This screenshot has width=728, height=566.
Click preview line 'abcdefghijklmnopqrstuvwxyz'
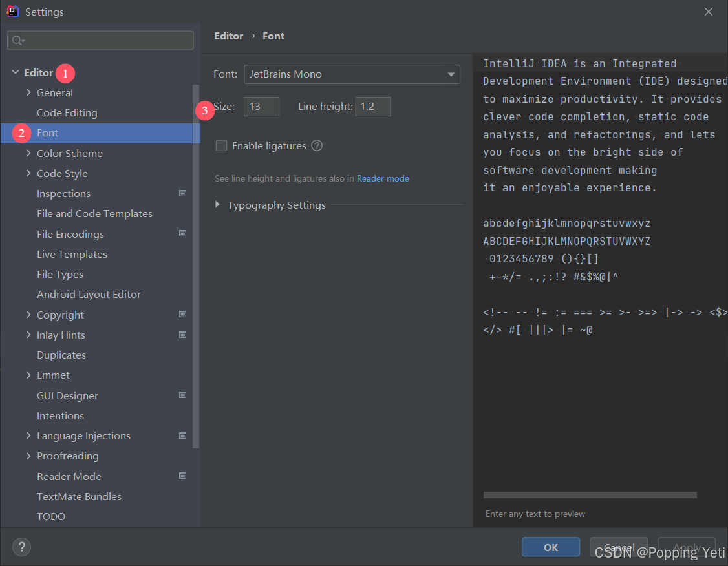[566, 223]
